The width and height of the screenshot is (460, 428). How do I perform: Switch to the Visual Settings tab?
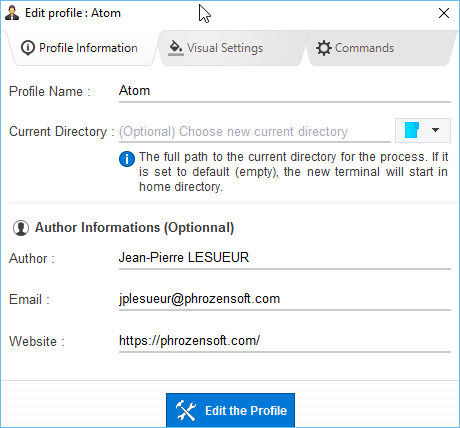tap(232, 48)
